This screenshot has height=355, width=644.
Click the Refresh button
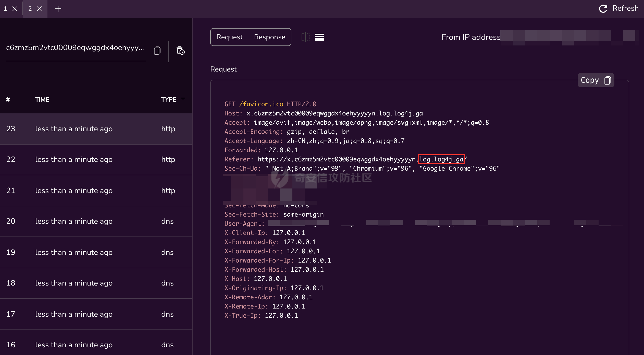point(619,8)
